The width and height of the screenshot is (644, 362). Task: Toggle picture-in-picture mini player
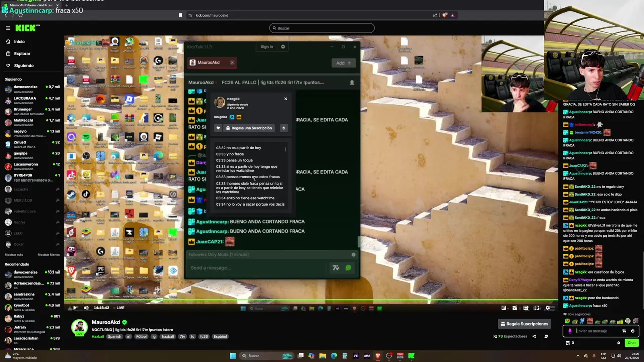tap(504, 308)
